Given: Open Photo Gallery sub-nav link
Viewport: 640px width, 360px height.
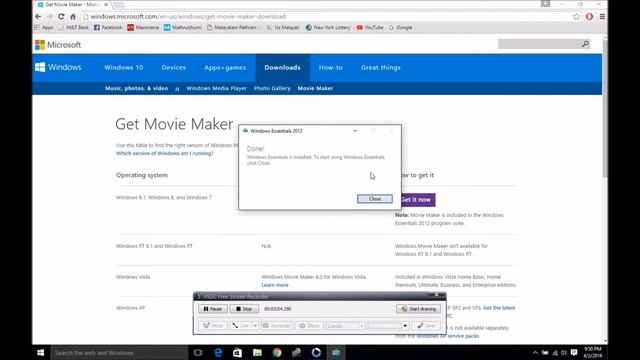Looking at the screenshot, I should click(272, 88).
